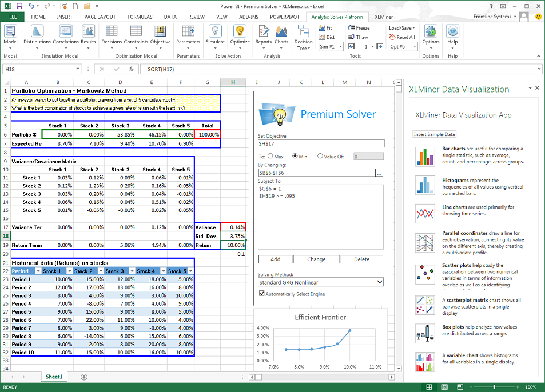Open the Stock 1 column filter dropdown

click(x=69, y=271)
